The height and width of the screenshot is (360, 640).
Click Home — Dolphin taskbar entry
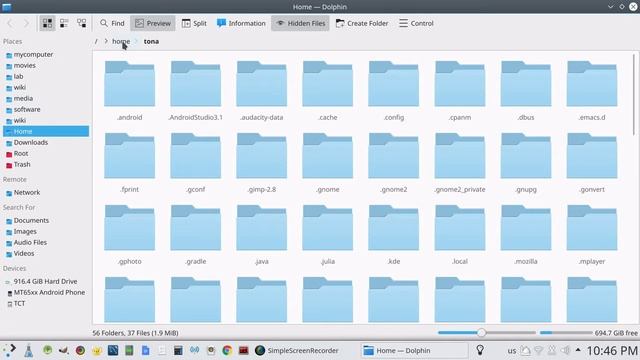[414, 350]
